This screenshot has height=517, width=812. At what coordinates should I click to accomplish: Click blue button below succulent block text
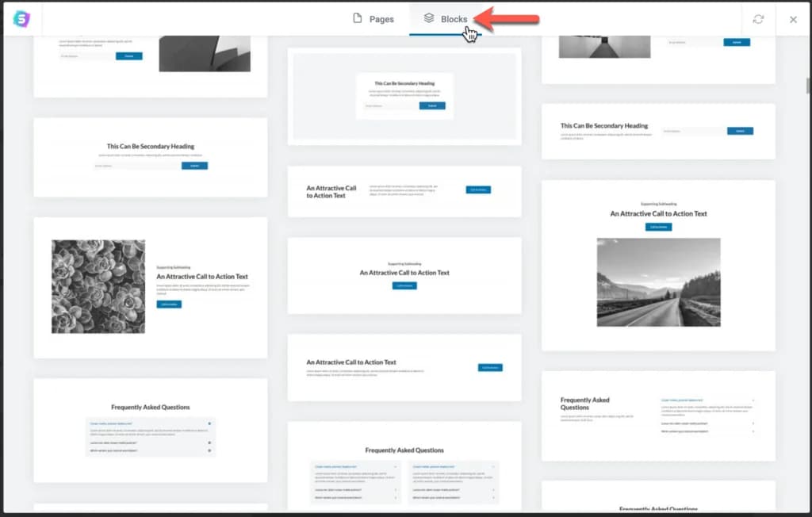tap(169, 304)
